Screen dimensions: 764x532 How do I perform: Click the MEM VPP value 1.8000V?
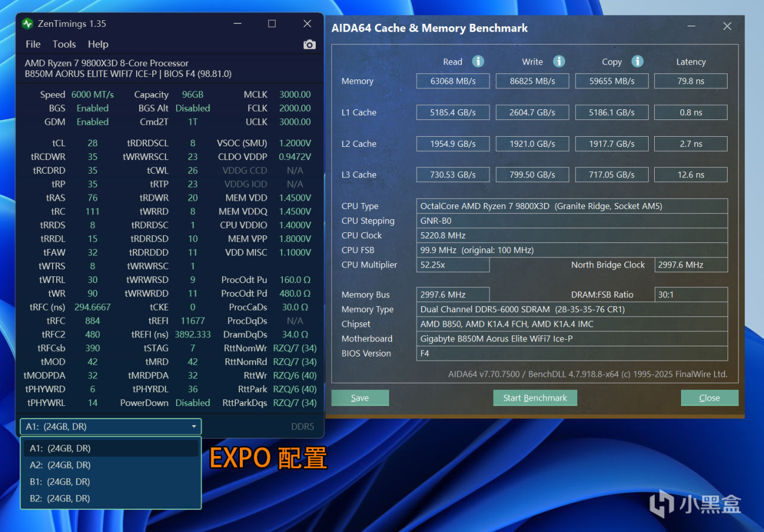pos(295,239)
